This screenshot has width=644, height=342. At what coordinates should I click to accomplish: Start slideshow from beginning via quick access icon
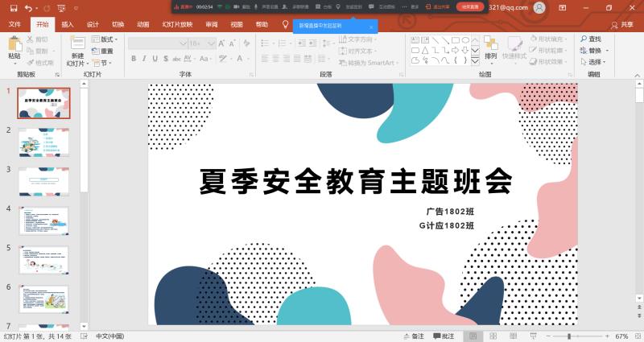point(62,8)
